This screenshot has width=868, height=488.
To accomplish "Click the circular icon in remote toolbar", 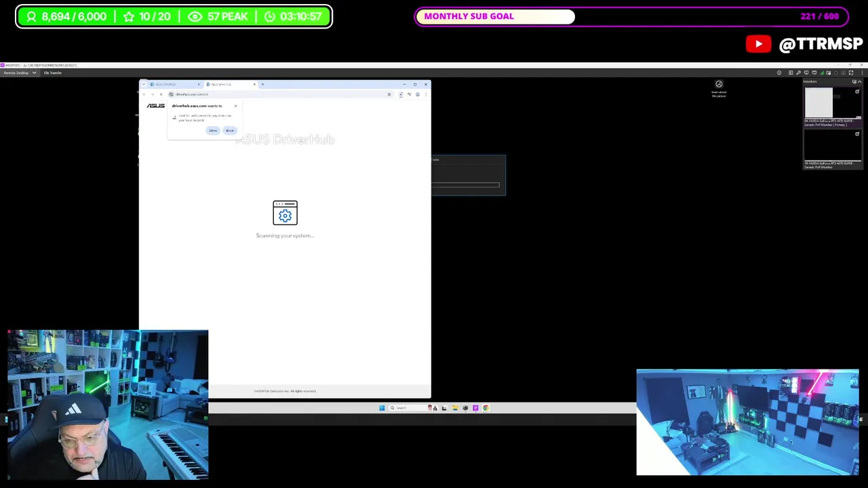I will coord(779,73).
